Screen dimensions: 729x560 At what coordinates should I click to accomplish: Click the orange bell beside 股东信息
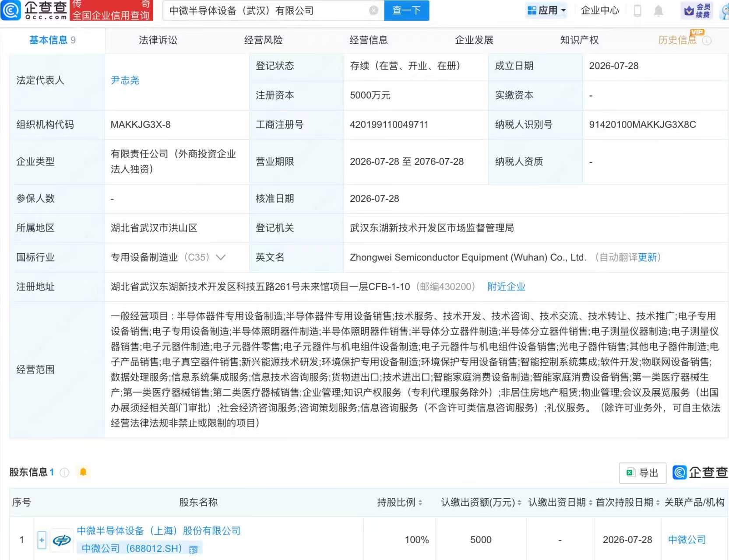point(83,472)
